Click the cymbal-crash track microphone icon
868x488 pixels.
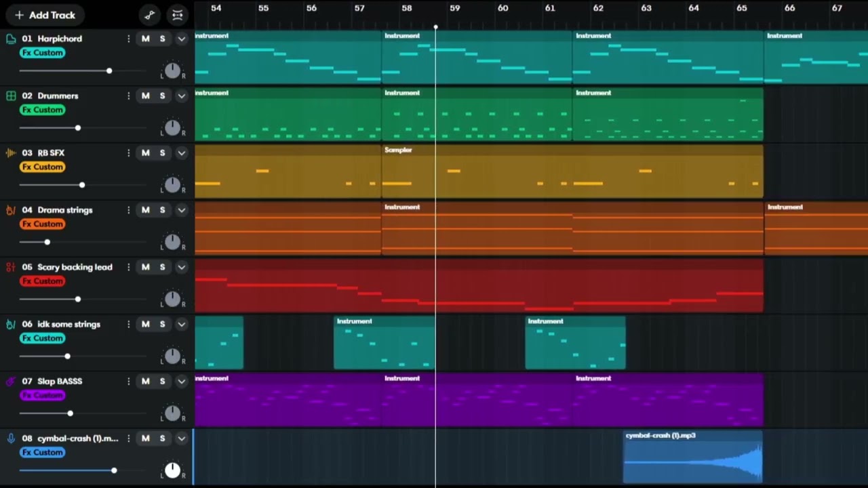coord(11,439)
